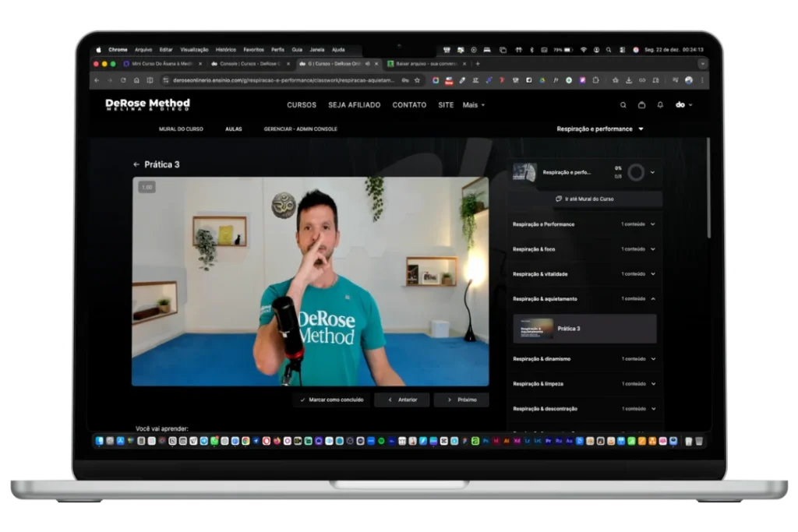This screenshot has height=532, width=798.
Task: Open Chrome three-dot menu
Action: tap(702, 80)
